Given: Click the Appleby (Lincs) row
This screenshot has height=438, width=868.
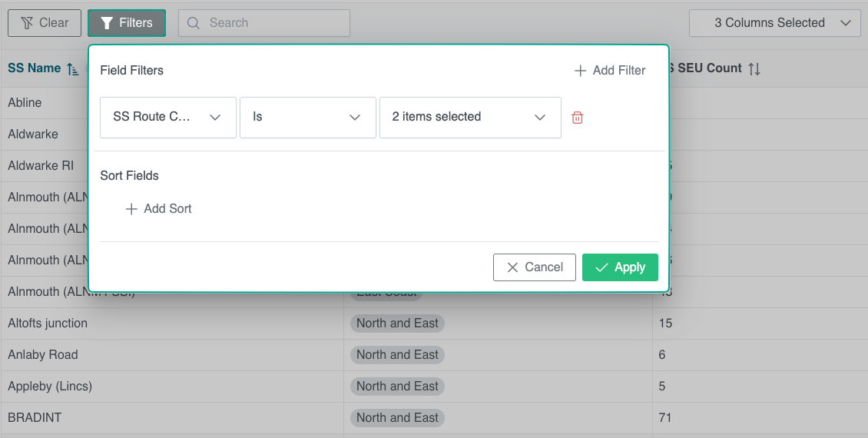Looking at the screenshot, I should tap(48, 387).
